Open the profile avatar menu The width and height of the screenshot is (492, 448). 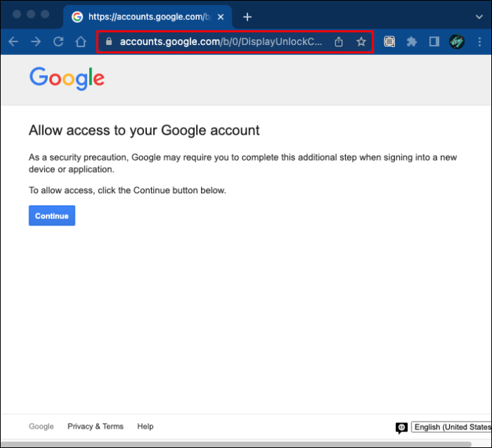click(x=457, y=41)
